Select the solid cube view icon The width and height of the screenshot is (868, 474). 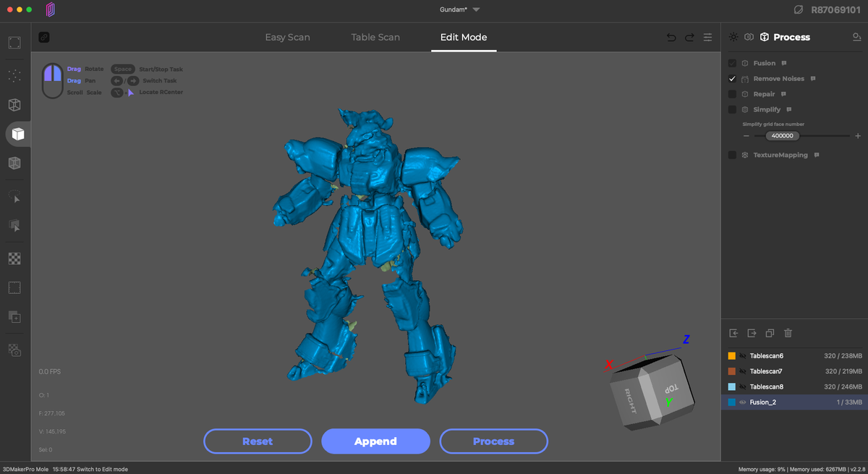point(17,134)
